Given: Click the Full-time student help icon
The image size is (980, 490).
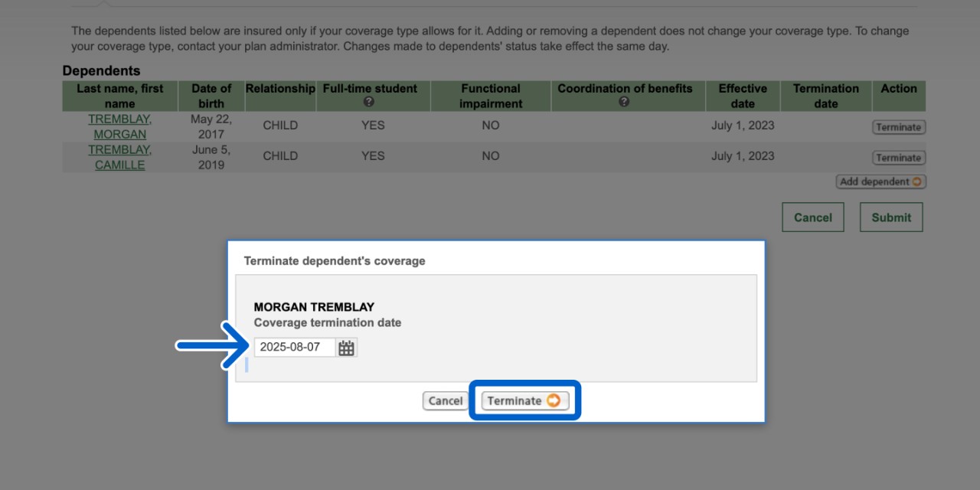Looking at the screenshot, I should click(x=369, y=103).
